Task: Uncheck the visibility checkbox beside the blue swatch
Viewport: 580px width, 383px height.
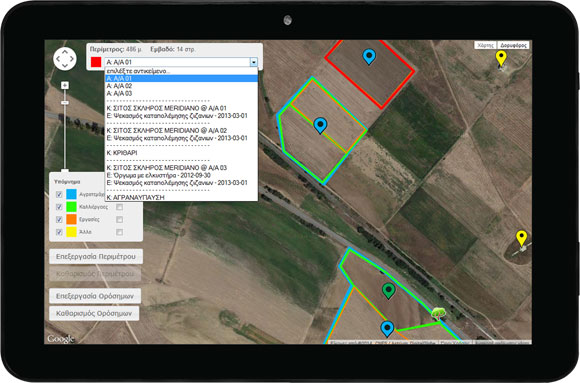Action: (59, 194)
